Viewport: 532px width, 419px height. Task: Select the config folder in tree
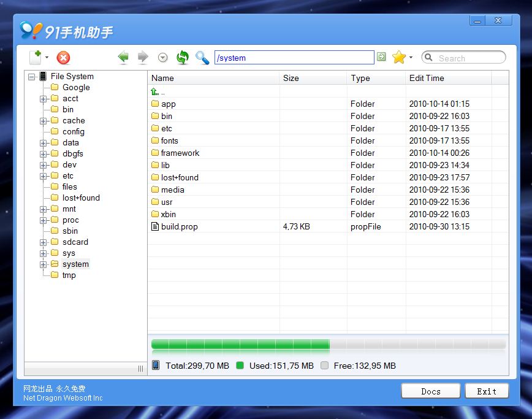(x=67, y=131)
